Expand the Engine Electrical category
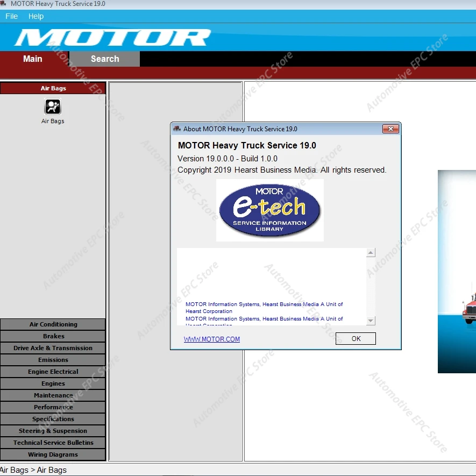476x476 pixels. tap(53, 372)
